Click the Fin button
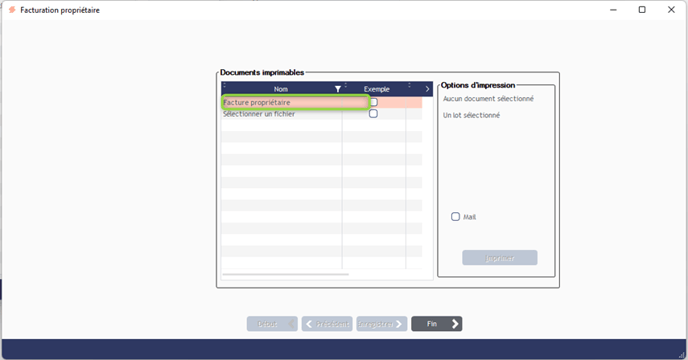Image resolution: width=688 pixels, height=360 pixels. pyautogui.click(x=437, y=324)
